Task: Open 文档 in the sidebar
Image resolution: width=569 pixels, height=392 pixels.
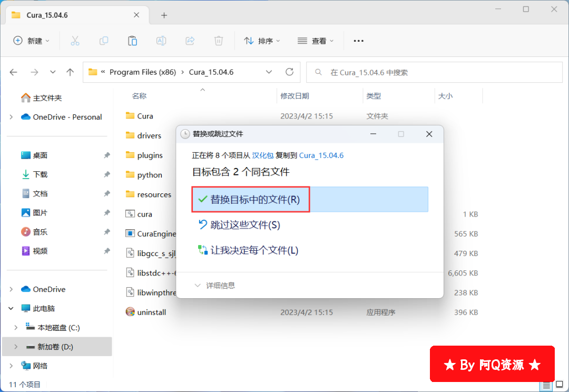Action: tap(34, 194)
